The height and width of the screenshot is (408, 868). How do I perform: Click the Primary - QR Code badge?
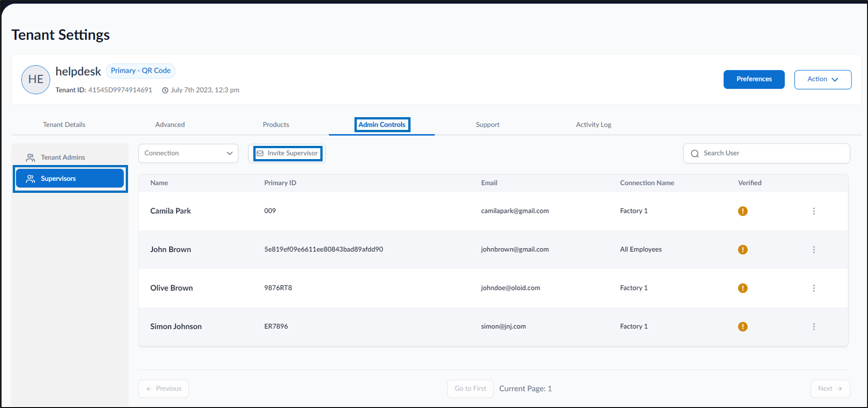(x=141, y=71)
